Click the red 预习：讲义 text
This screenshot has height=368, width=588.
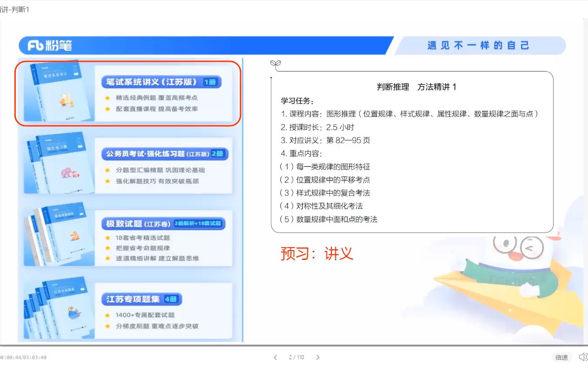[x=317, y=253]
